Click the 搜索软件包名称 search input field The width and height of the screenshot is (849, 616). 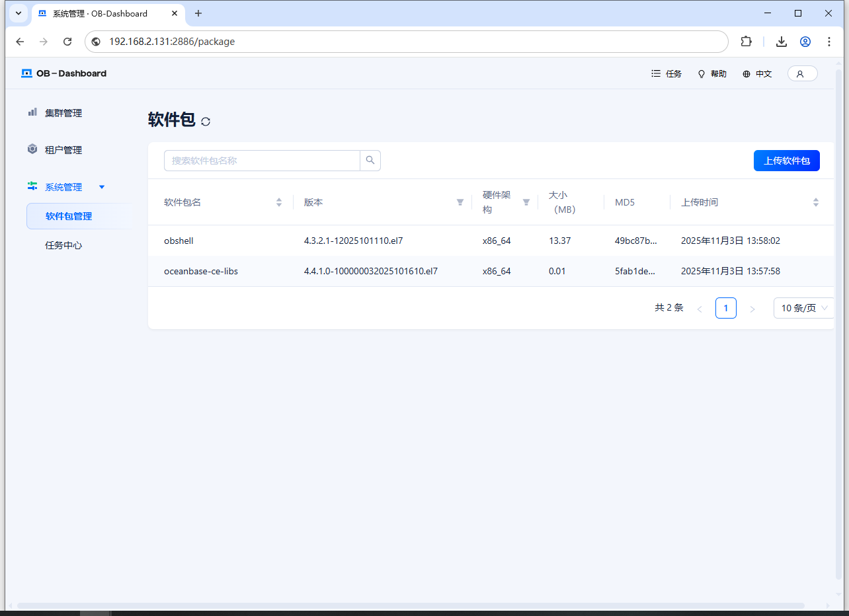[x=262, y=161]
